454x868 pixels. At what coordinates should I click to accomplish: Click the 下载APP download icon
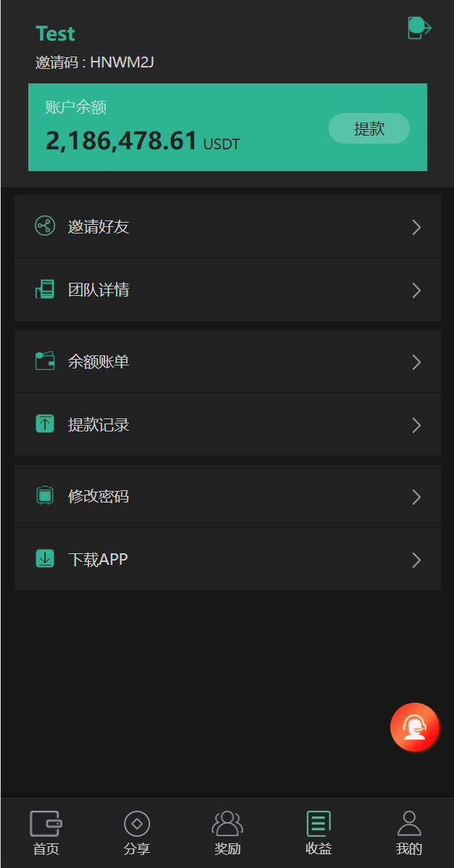(44, 558)
